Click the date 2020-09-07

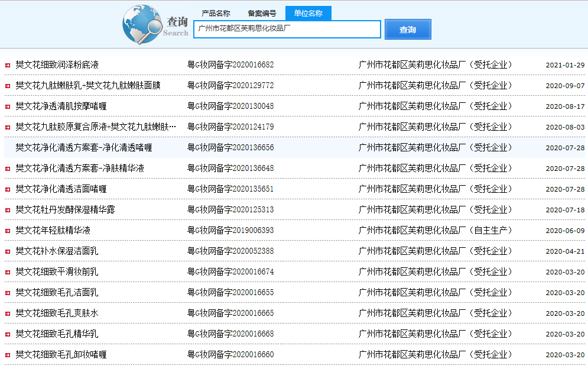[565, 86]
